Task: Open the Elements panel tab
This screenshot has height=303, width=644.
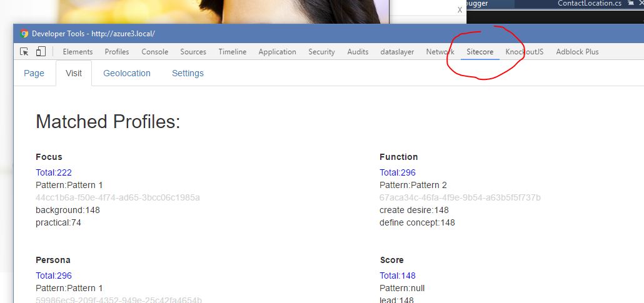Action: point(78,52)
